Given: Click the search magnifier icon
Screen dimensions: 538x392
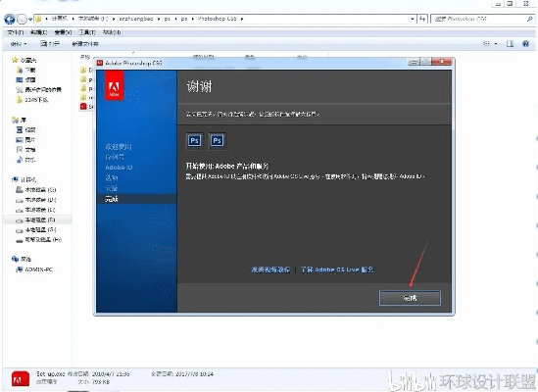Looking at the screenshot, I should click(x=529, y=19).
